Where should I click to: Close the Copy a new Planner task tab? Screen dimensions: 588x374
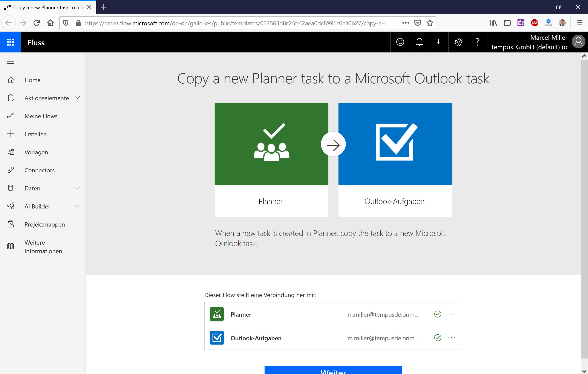click(89, 7)
